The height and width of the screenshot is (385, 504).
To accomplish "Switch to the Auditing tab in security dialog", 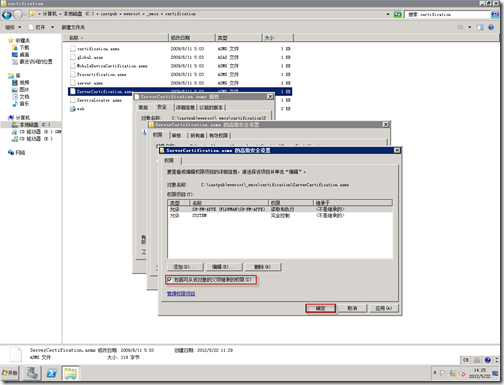I will point(176,135).
